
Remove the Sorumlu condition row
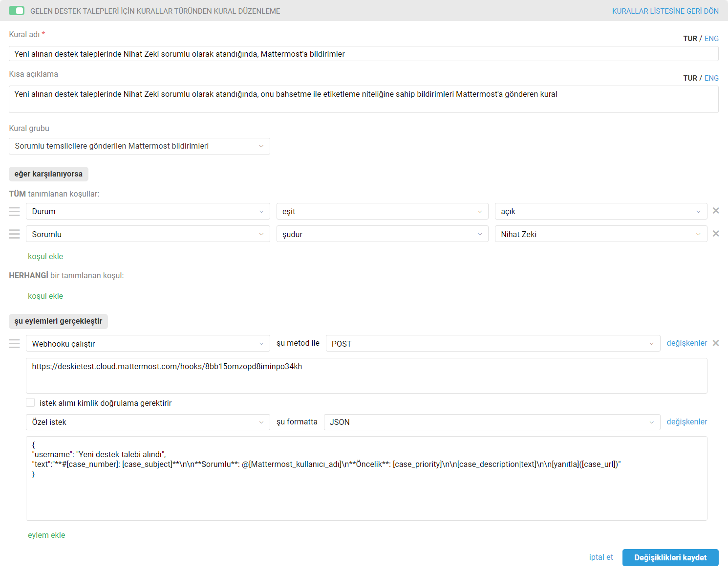pyautogui.click(x=716, y=234)
